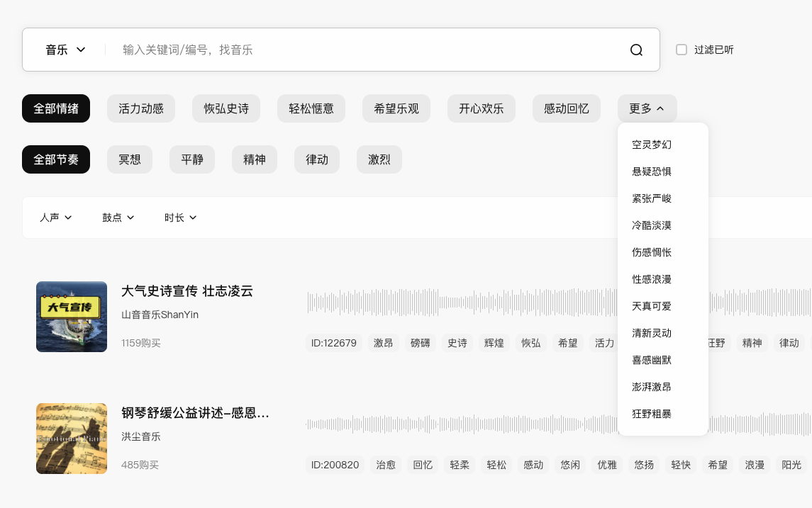Click the 阳光 tag
Viewport: 812px width, 508px height.
click(792, 465)
